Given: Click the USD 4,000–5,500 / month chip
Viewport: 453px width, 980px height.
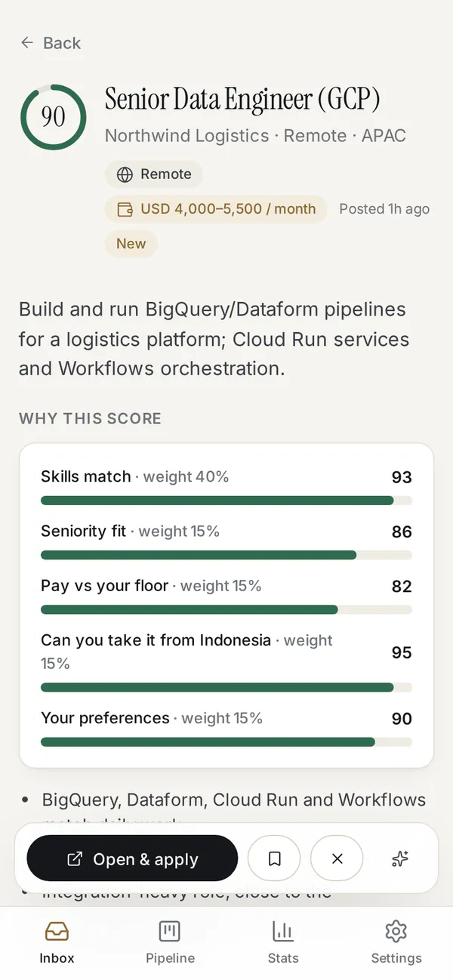Looking at the screenshot, I should coord(216,209).
